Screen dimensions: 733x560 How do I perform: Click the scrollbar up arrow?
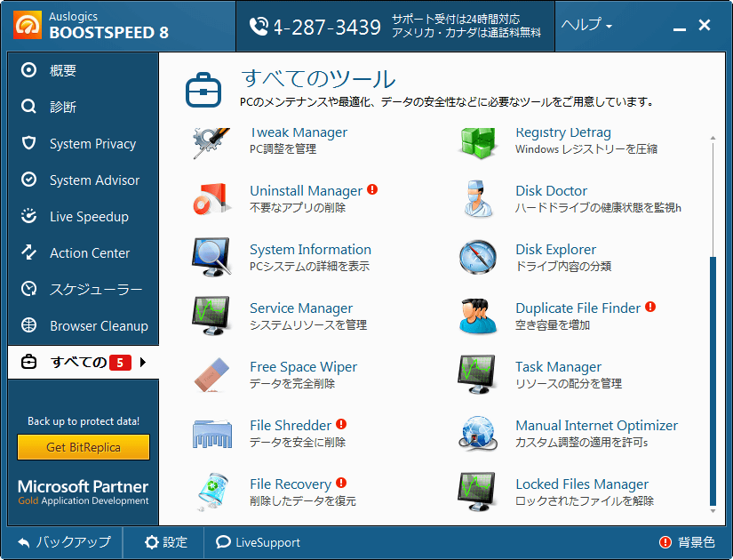click(713, 138)
